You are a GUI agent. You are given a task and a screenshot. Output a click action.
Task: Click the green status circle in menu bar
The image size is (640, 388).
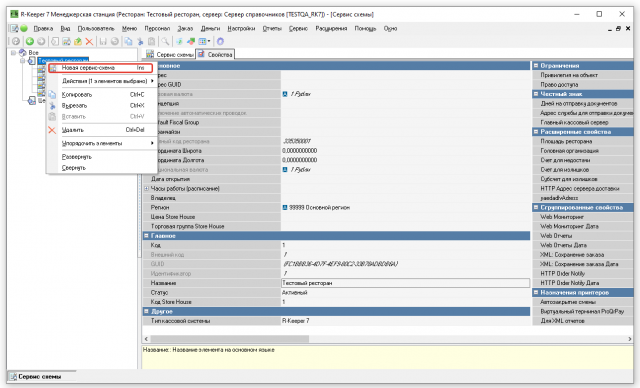(x=24, y=28)
